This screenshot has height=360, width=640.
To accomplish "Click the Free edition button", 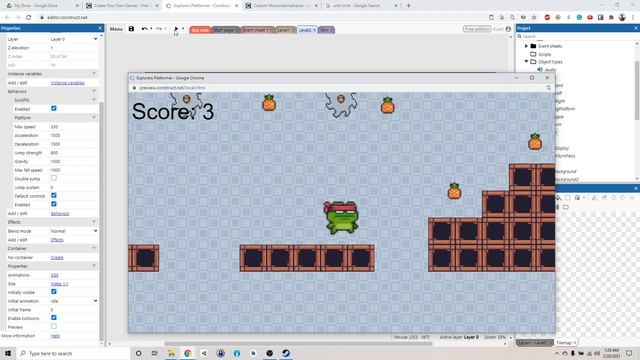I will pos(477,29).
